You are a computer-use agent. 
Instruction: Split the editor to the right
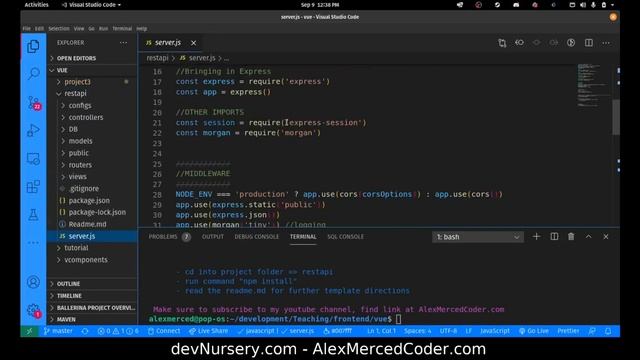pyautogui.click(x=589, y=43)
